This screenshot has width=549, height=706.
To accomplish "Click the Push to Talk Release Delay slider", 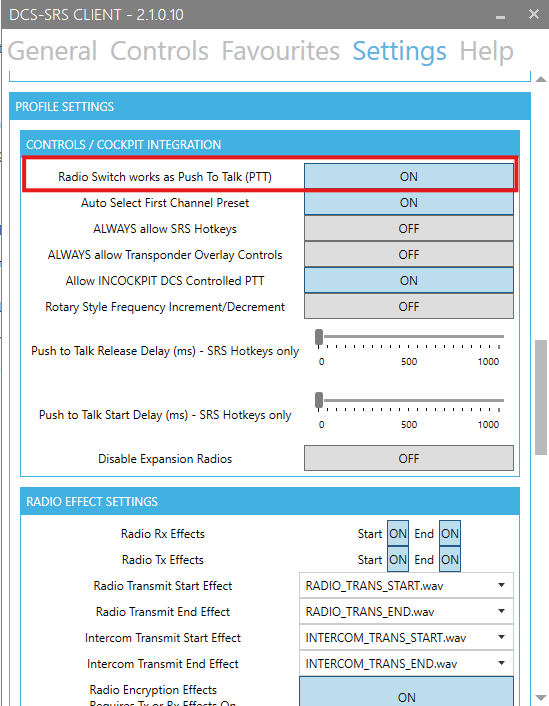I will [409, 337].
